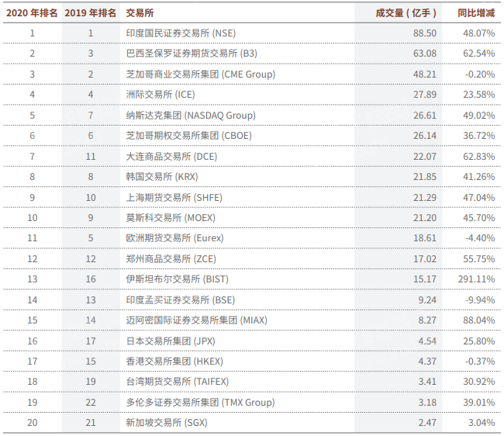Click the 2020 年排名 column header
Image resolution: width=504 pixels, height=436 pixels.
(32, 13)
